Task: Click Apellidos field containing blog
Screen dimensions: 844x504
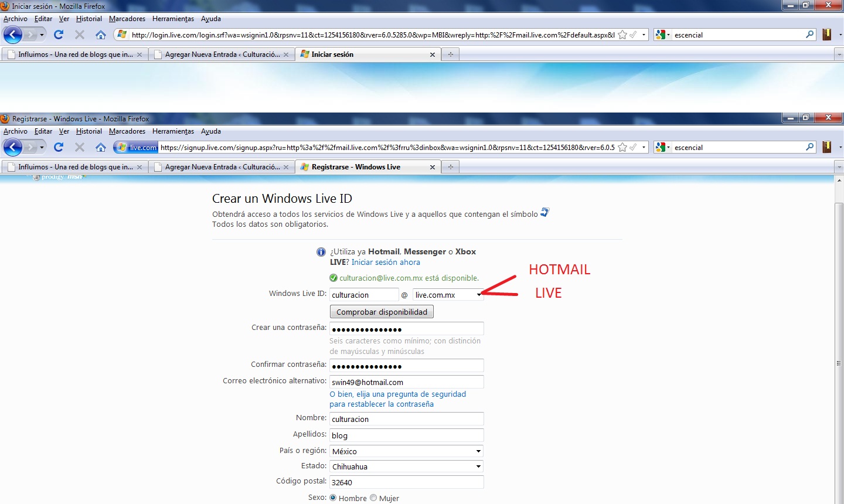Action: (407, 435)
